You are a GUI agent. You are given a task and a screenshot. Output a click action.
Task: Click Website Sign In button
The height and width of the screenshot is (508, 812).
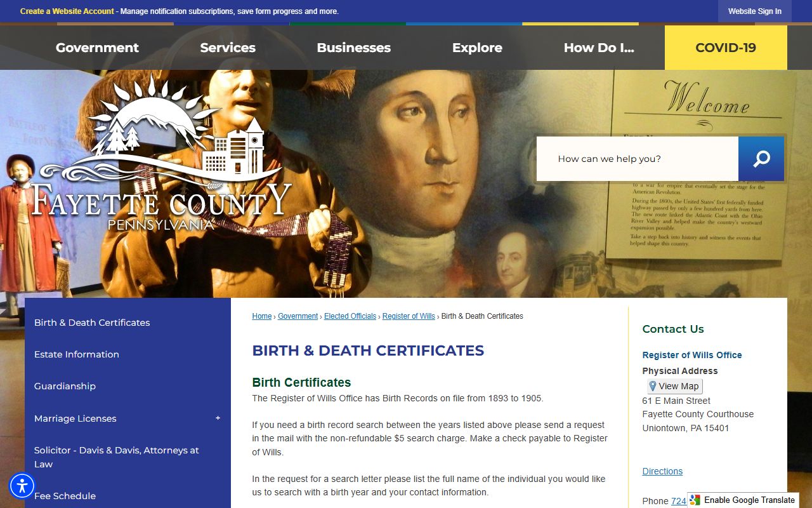pos(755,11)
